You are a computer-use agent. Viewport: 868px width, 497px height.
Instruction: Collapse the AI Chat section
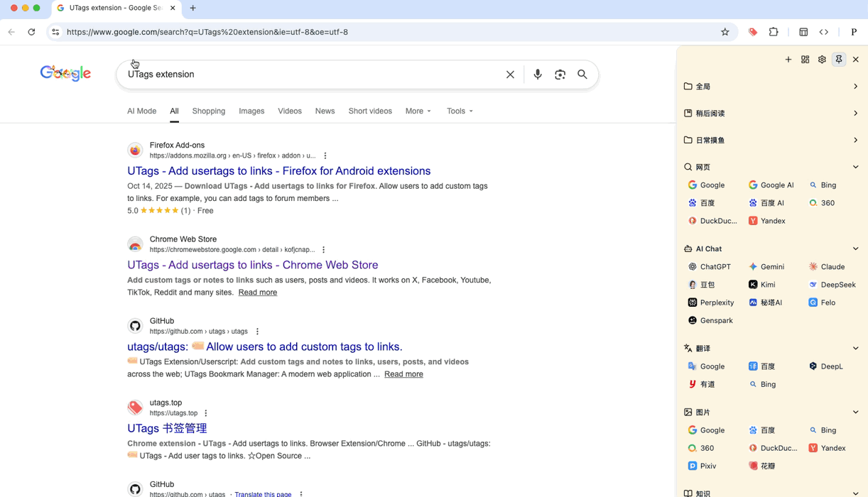[855, 248]
